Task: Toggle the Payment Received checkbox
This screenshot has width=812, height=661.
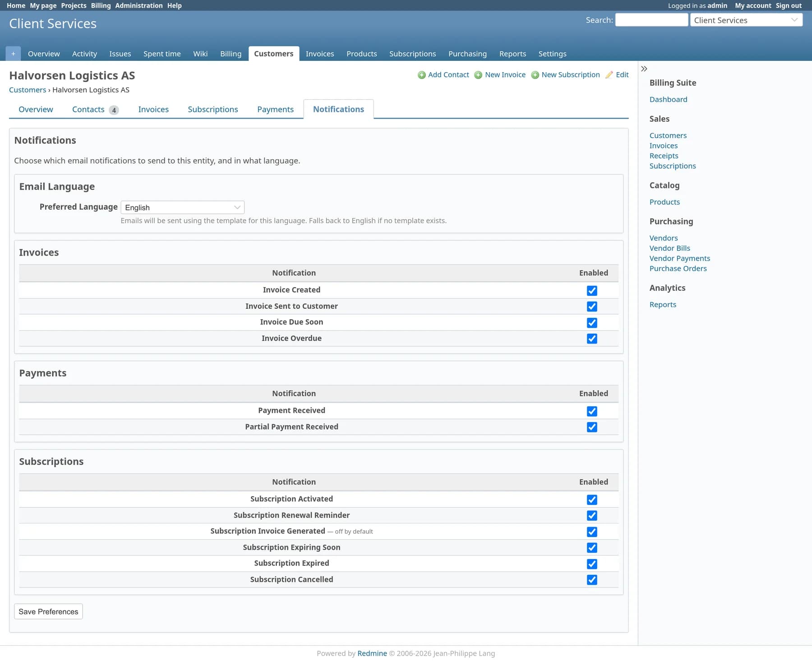Action: (592, 411)
